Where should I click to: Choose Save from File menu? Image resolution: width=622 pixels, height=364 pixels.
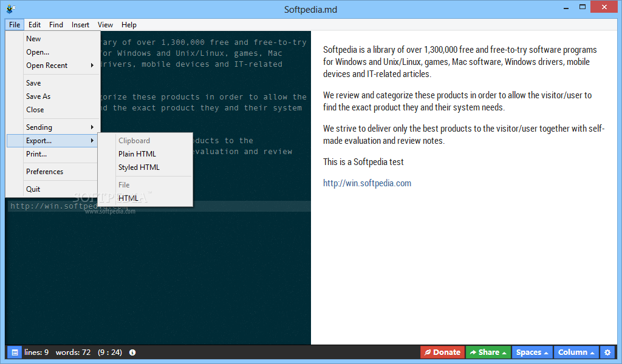coord(52,83)
